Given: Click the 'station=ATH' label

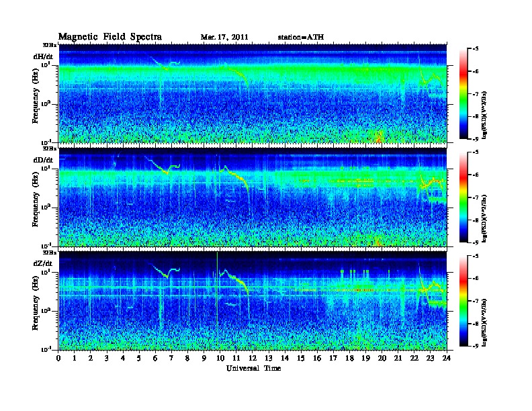Looking at the screenshot, I should [301, 37].
